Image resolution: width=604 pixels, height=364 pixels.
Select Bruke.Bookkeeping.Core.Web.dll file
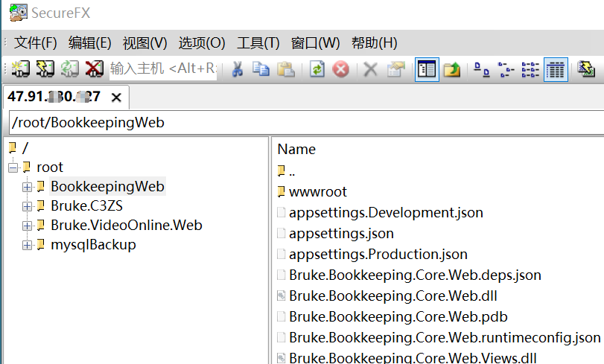pos(393,296)
